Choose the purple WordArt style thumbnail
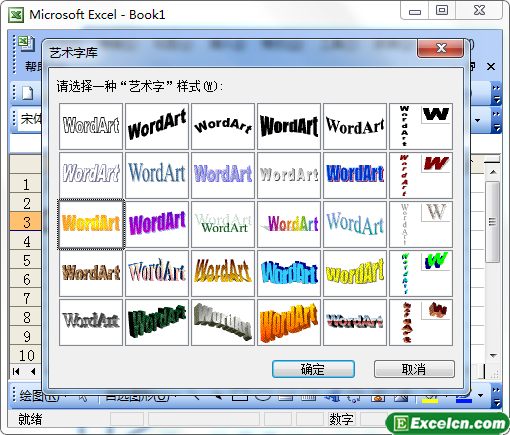This screenshot has height=435, width=510. (x=157, y=224)
